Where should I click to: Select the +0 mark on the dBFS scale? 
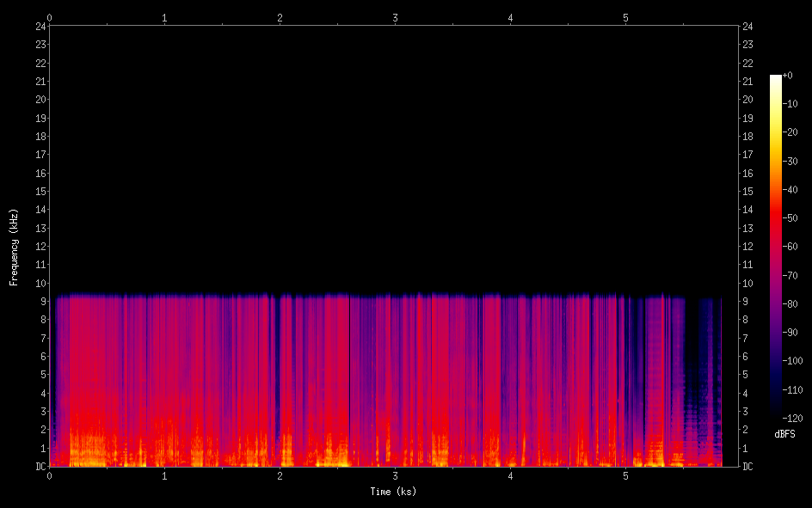tap(788, 76)
